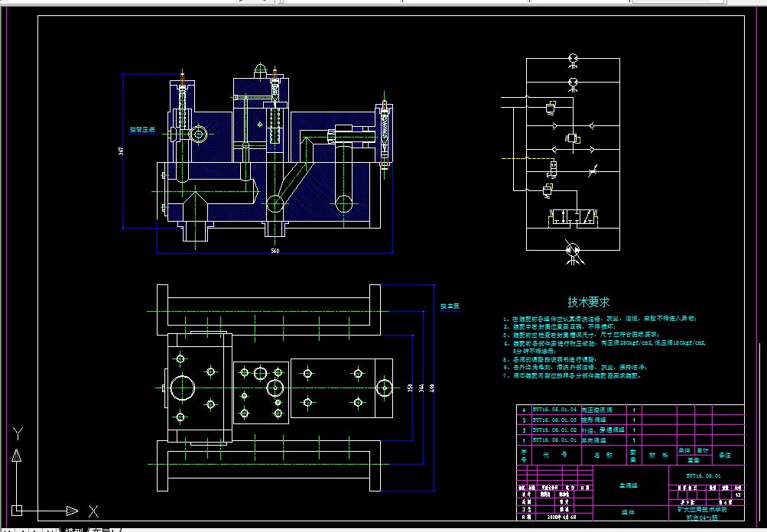Click the 材料 column header
This screenshot has height=532, width=767.
[x=658, y=455]
